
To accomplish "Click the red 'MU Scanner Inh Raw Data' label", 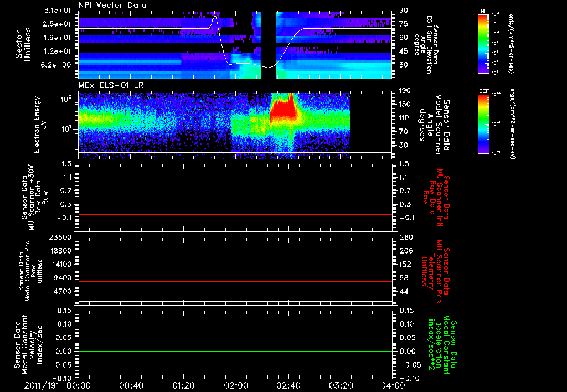I will [436, 197].
